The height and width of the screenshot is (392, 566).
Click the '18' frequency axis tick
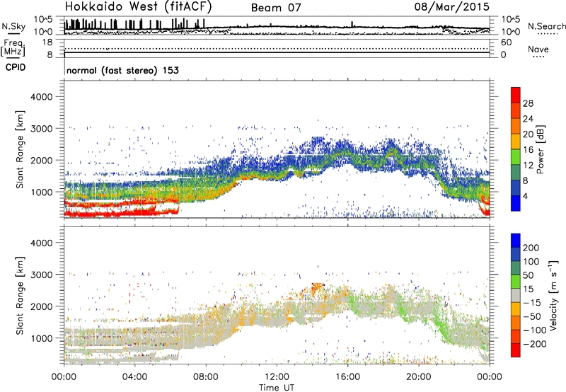pyautogui.click(x=47, y=42)
